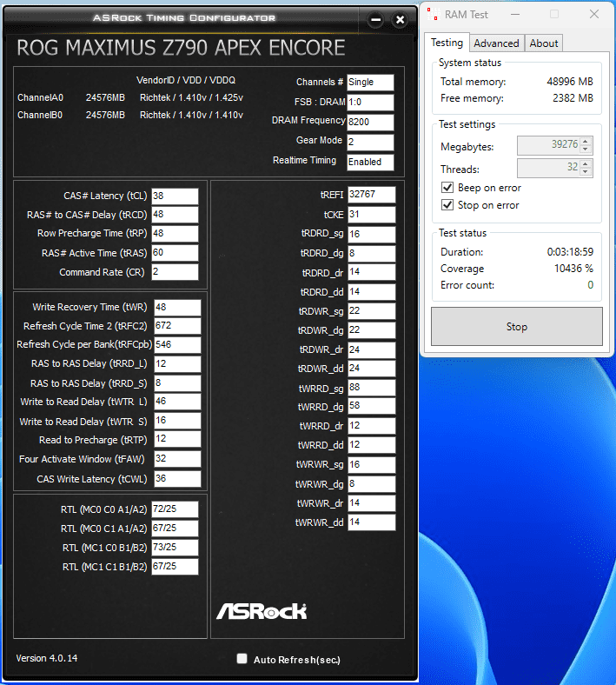Click the tCKE value field

click(x=372, y=215)
